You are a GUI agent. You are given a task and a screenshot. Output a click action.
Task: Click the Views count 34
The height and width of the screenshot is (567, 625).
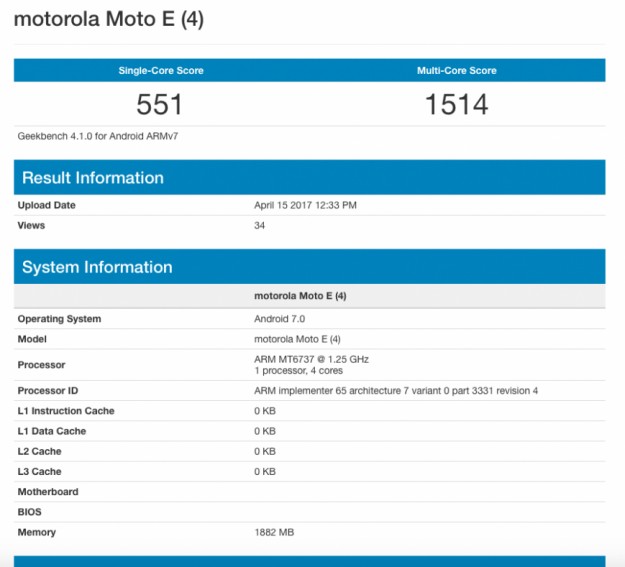point(260,225)
